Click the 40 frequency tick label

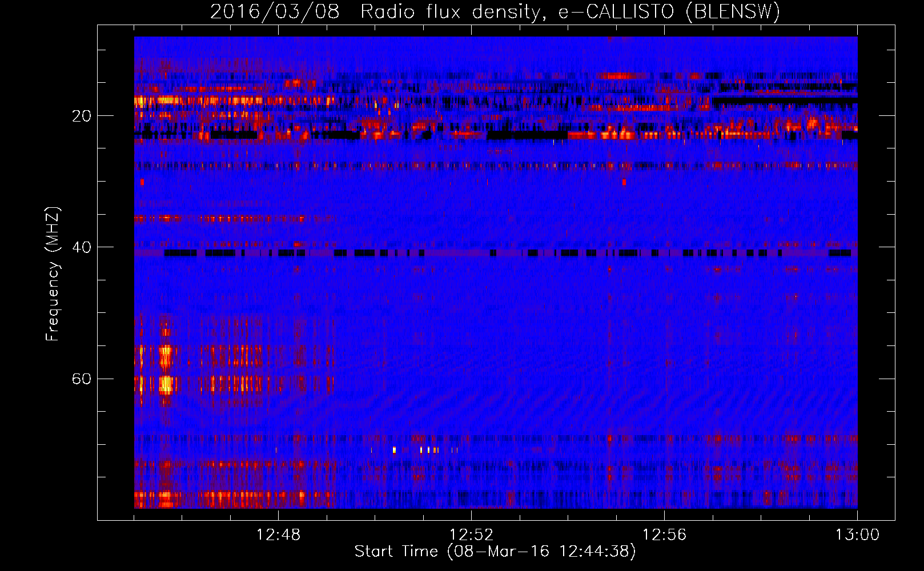[81, 247]
